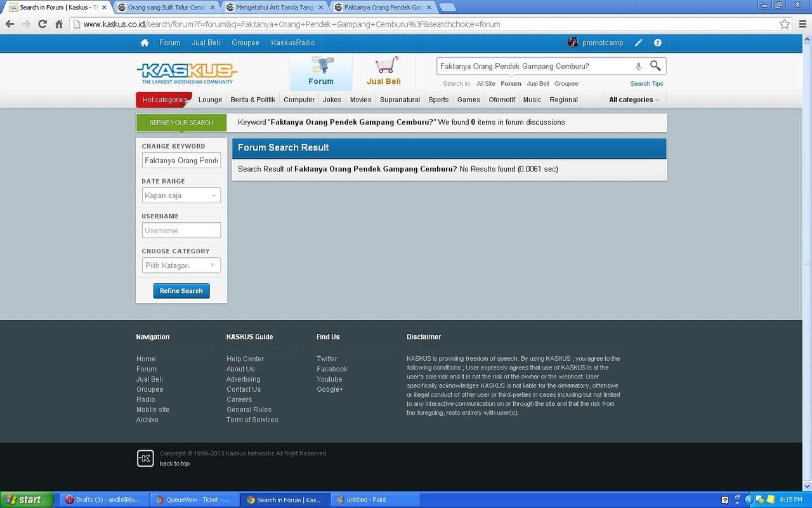Select 'All Site' search scope
The image size is (812, 508).
click(x=486, y=84)
